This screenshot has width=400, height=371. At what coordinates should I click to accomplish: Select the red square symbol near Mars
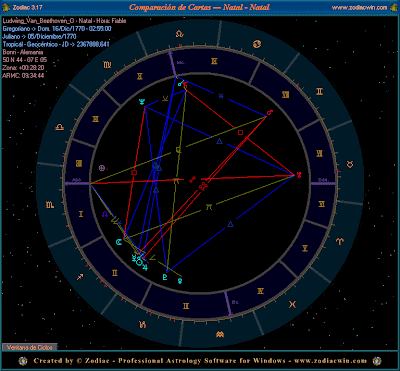[240, 133]
